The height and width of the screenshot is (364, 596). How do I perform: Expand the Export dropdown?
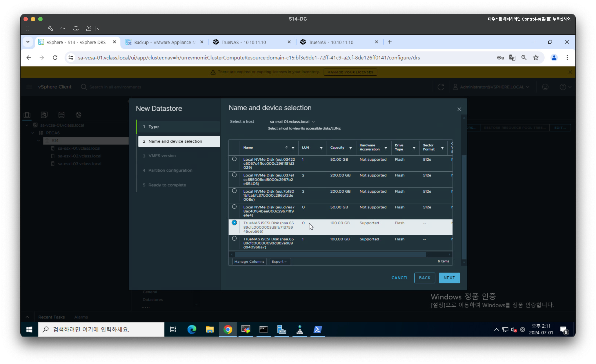[x=279, y=261]
